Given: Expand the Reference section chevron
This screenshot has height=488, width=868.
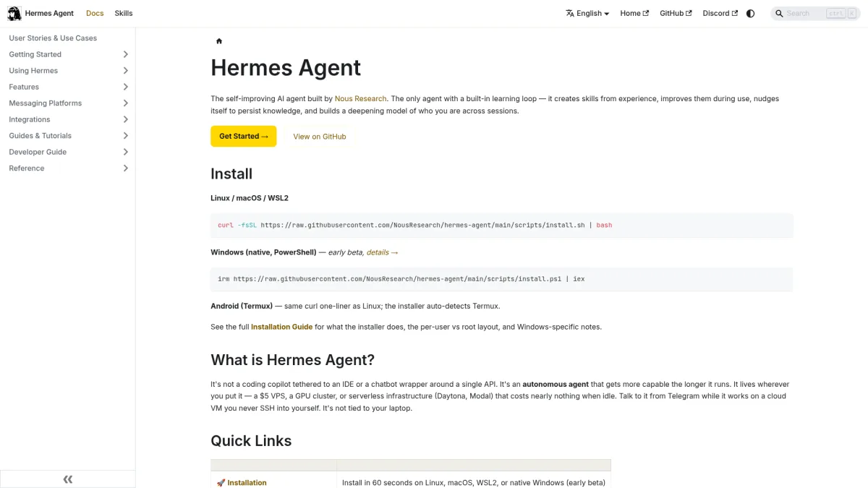Looking at the screenshot, I should (126, 168).
